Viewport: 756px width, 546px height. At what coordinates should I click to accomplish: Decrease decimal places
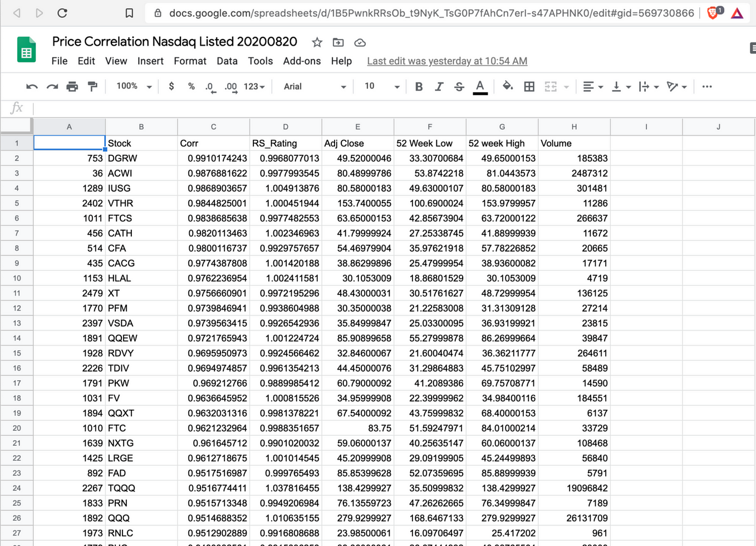[x=210, y=87]
